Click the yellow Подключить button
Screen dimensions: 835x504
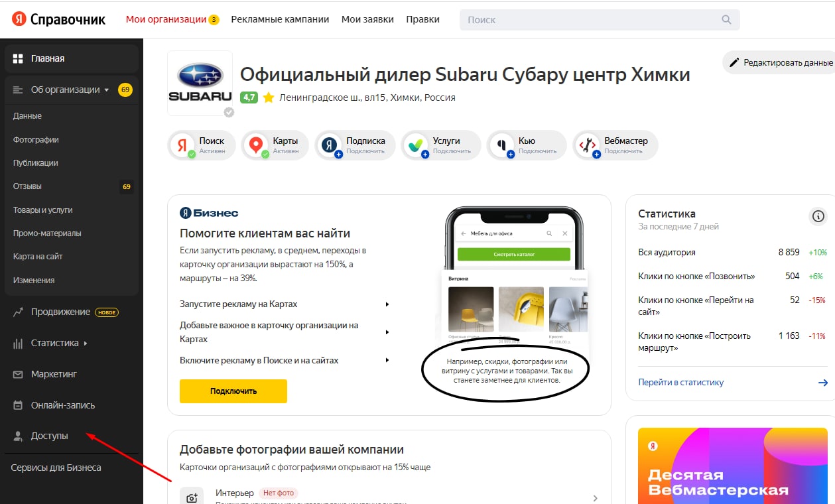point(233,391)
